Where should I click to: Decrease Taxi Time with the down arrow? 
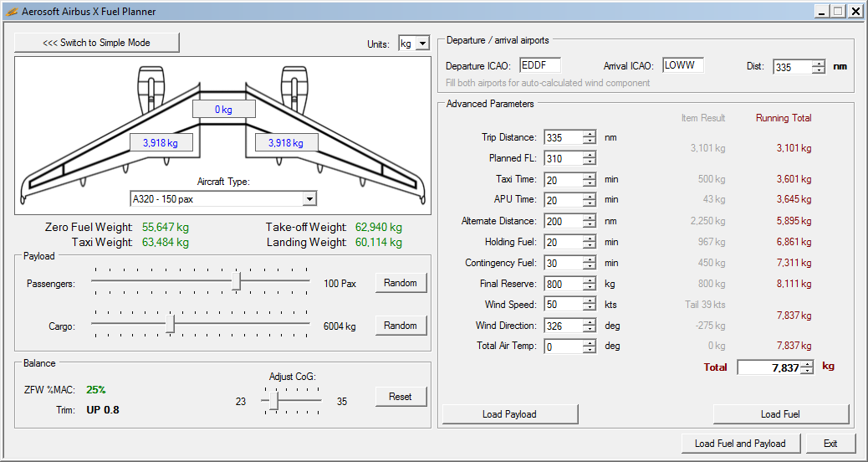[589, 182]
